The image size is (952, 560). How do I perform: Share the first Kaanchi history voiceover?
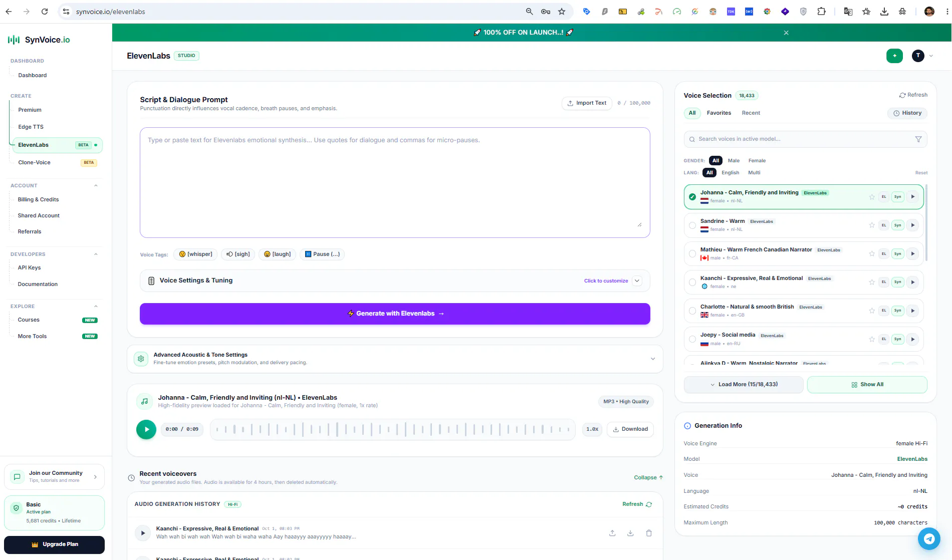(x=612, y=533)
